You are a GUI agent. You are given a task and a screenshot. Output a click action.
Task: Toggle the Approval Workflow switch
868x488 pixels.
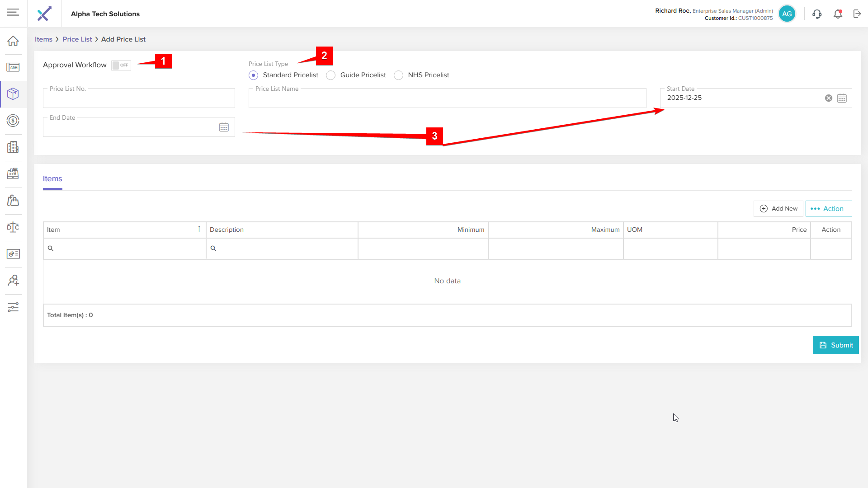click(121, 66)
